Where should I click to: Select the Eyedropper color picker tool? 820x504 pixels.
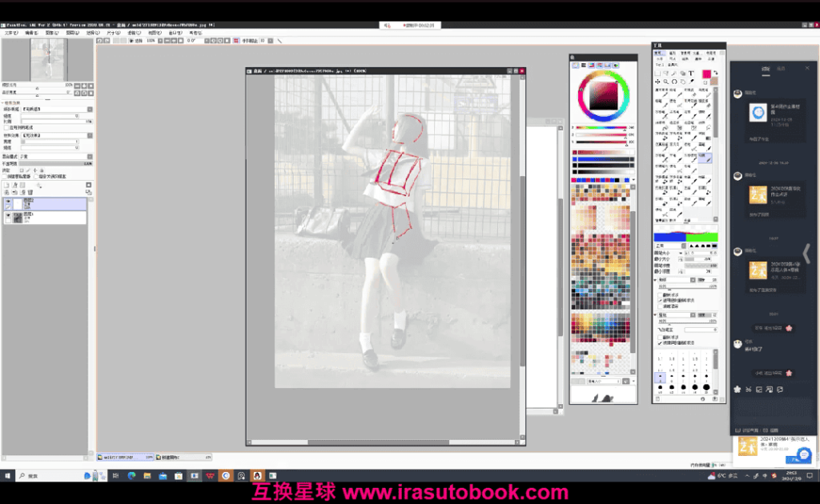click(691, 82)
